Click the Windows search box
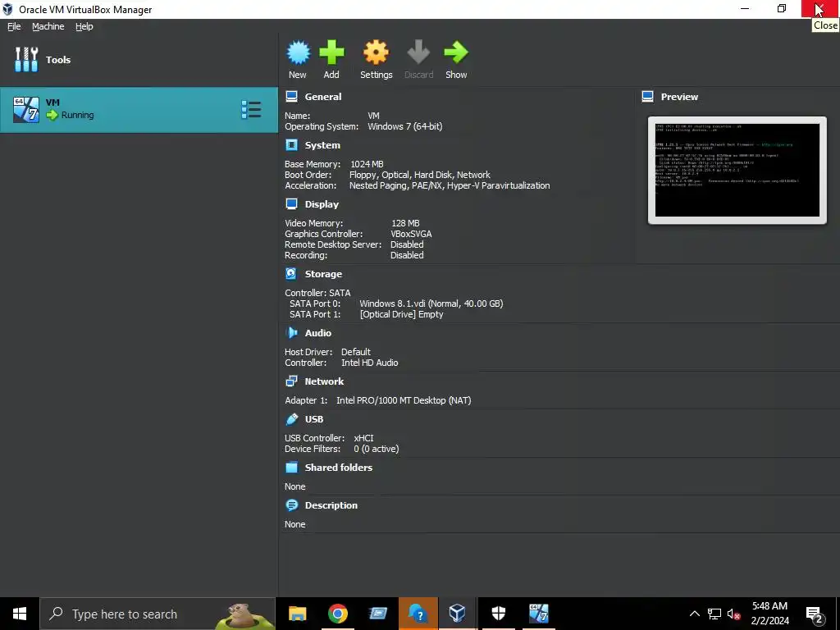Image resolution: width=840 pixels, height=630 pixels. pos(157,614)
